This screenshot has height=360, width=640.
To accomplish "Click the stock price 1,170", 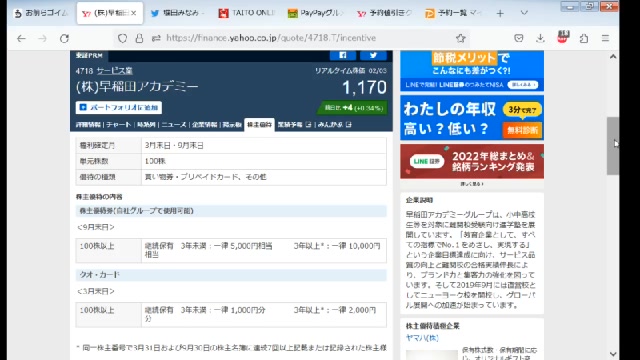I will [x=364, y=87].
